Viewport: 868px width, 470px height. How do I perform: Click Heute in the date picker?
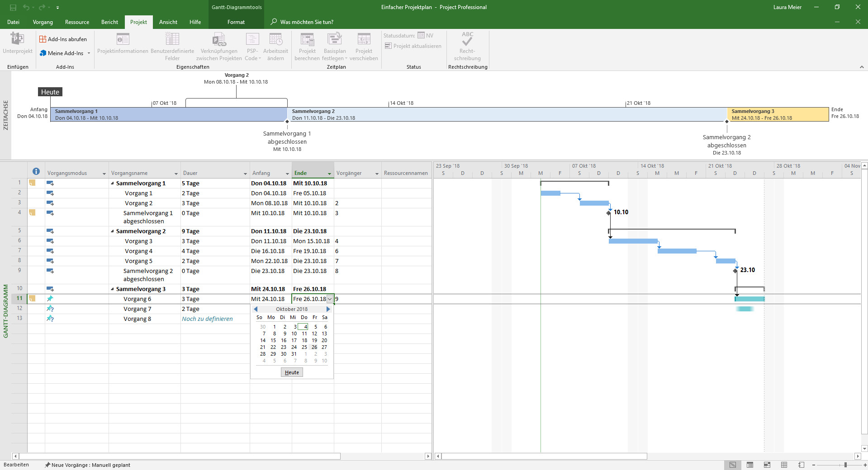pos(291,372)
